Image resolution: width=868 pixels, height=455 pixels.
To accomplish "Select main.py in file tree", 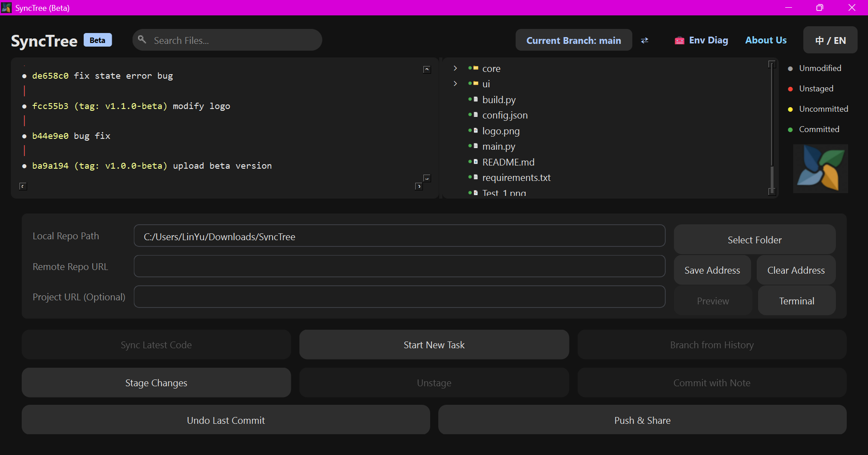I will (x=498, y=146).
